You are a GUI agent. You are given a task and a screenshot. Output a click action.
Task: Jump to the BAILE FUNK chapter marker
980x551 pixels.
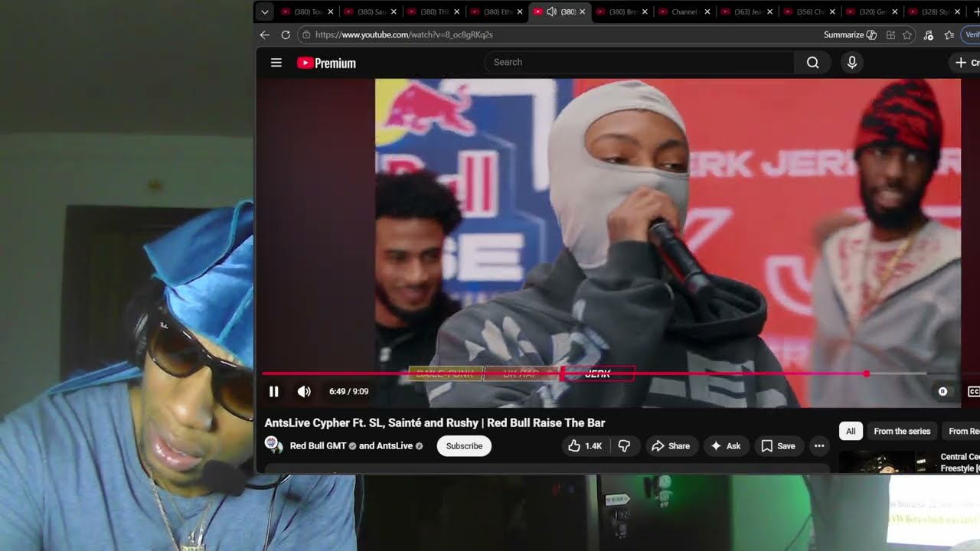[445, 373]
